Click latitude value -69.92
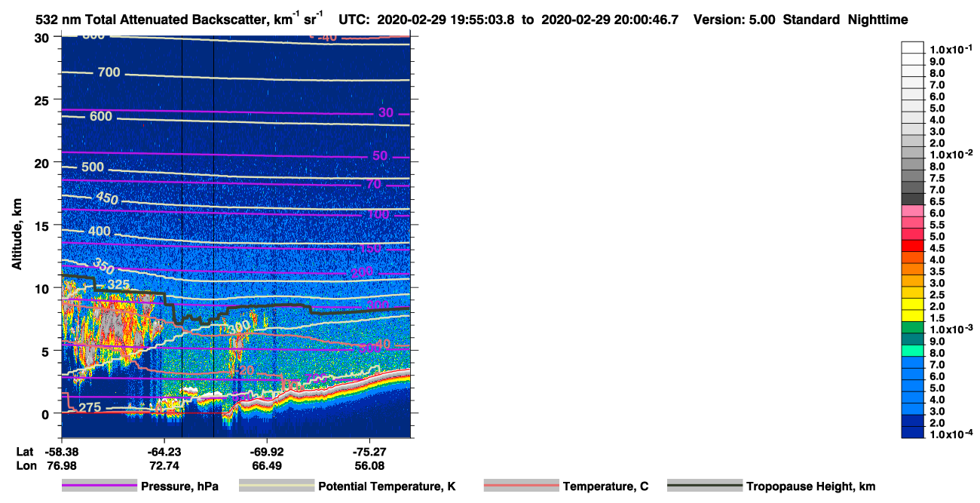The image size is (980, 503). [x=267, y=451]
